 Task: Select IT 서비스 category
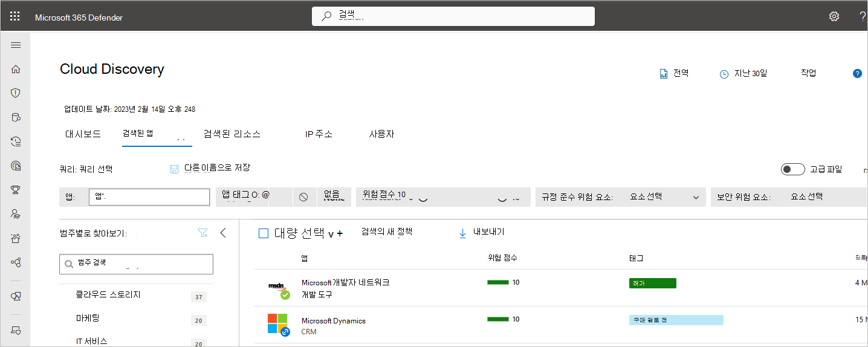(92, 342)
